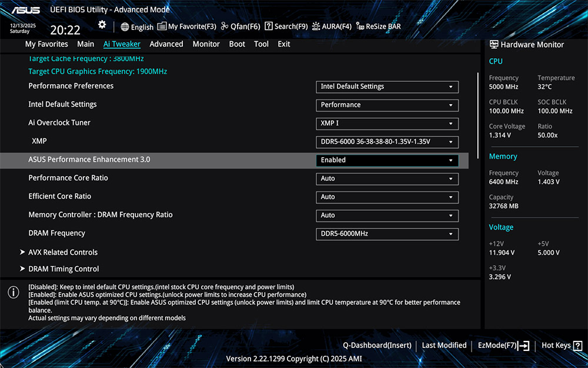Open My Favorite (F3) list
The image size is (588, 368).
point(187,26)
